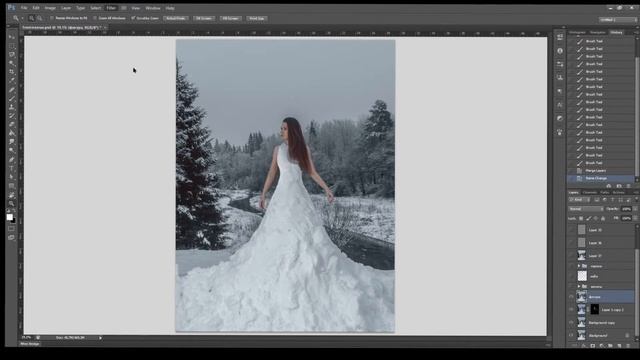
Task: Switch to the Navigator tab
Action: pos(598,32)
